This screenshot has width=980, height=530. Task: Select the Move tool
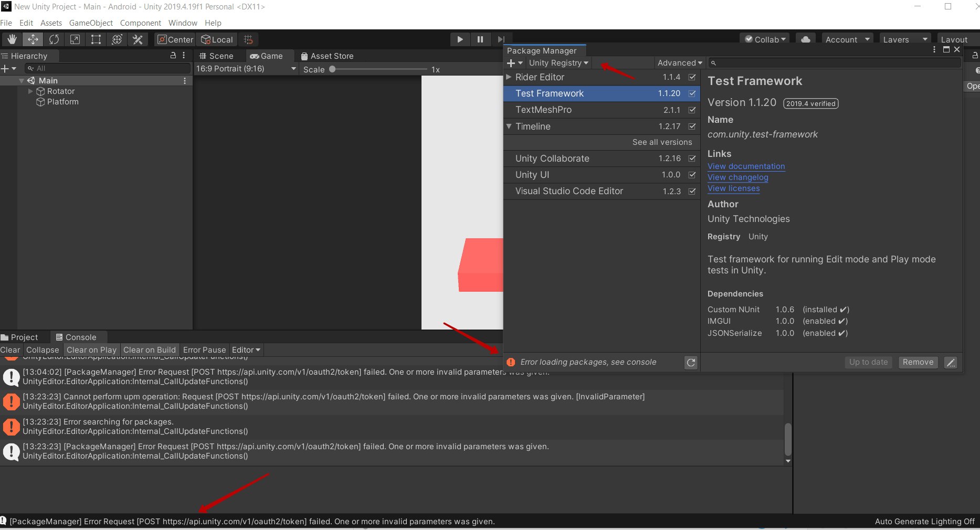[33, 39]
